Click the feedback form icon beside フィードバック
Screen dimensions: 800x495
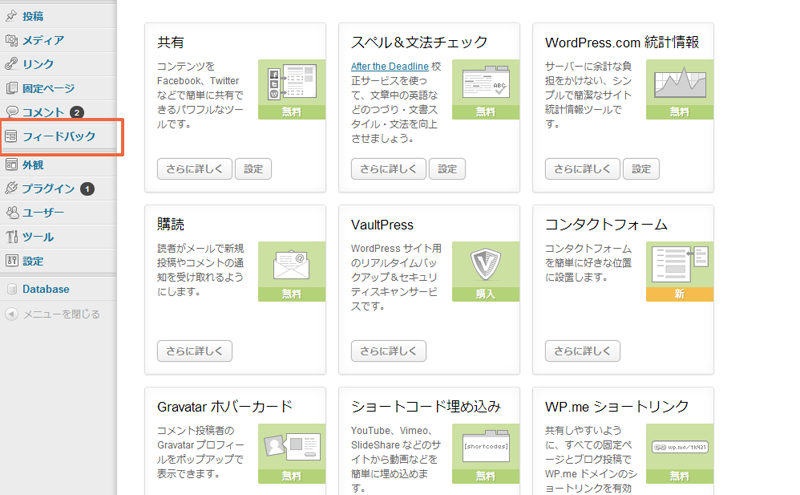pos(11,136)
